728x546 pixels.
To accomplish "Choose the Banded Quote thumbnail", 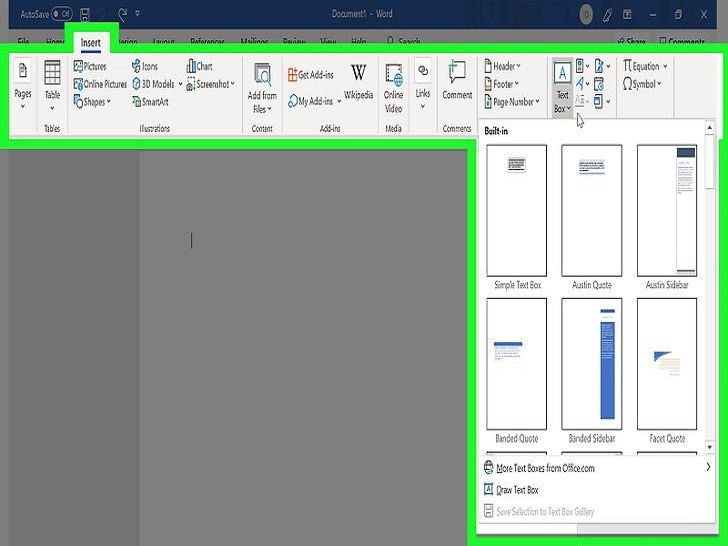I will [x=517, y=364].
